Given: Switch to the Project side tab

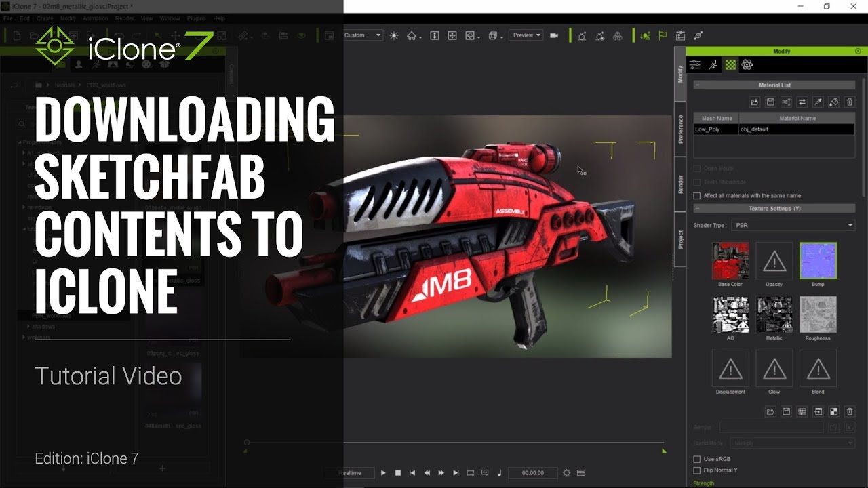Looking at the screenshot, I should point(680,239).
